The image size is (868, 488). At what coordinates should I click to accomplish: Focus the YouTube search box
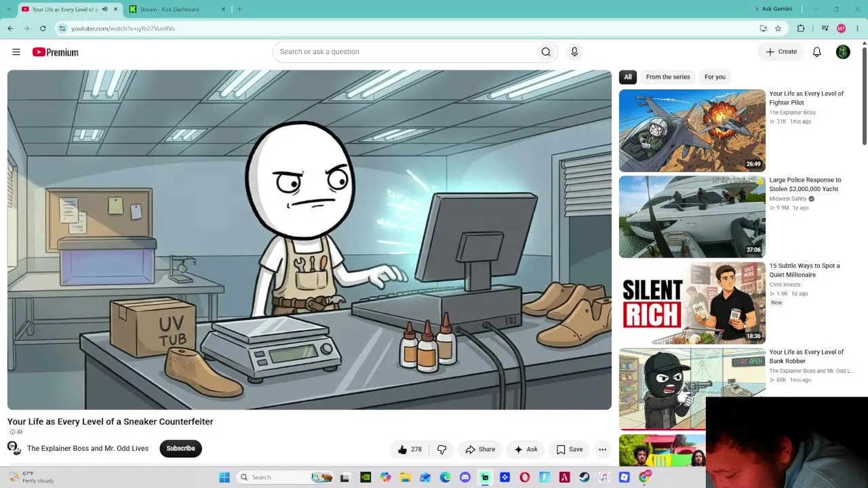click(x=406, y=52)
